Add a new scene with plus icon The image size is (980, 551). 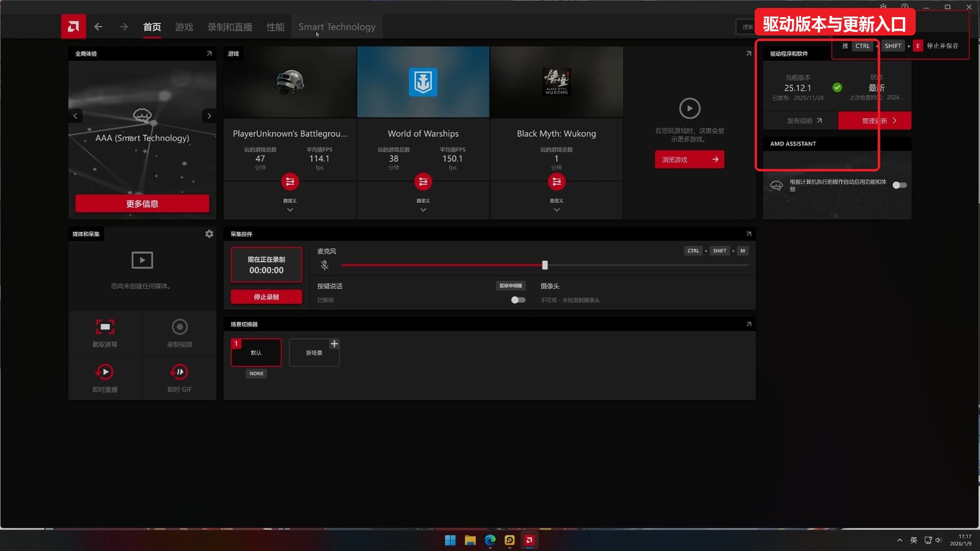pos(334,344)
